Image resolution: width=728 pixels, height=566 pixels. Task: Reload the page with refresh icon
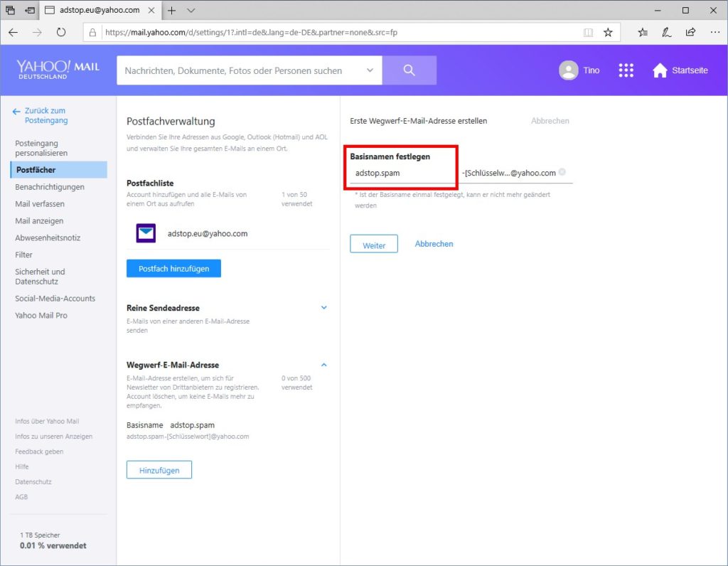point(61,32)
